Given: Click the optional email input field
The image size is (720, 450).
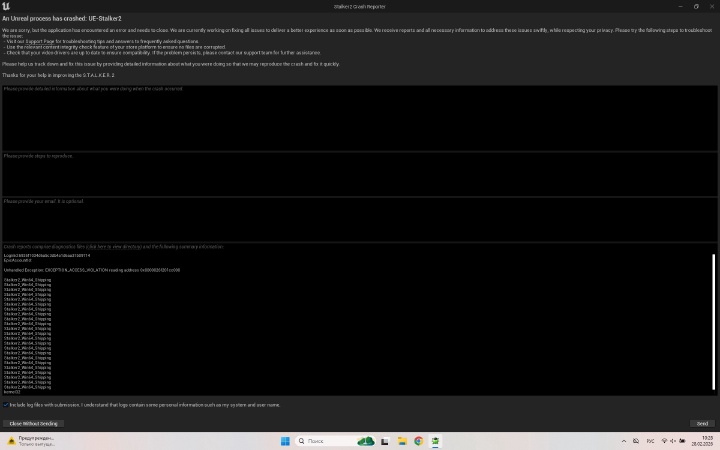Looking at the screenshot, I should pos(358,218).
